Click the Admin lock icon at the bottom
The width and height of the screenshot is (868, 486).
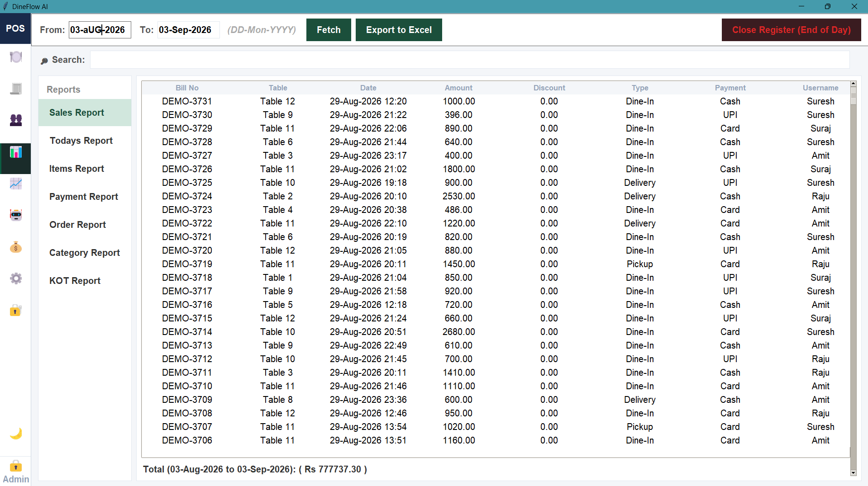[x=16, y=466]
